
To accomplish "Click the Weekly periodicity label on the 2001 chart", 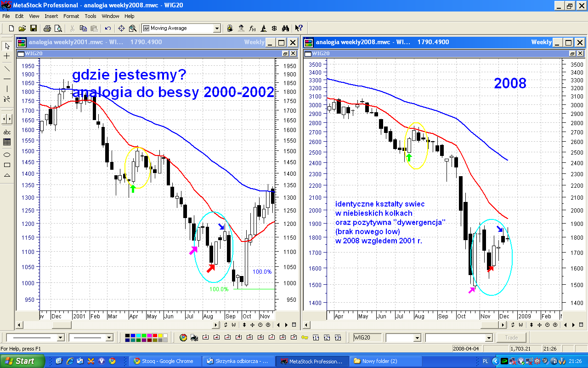I will pyautogui.click(x=254, y=42).
